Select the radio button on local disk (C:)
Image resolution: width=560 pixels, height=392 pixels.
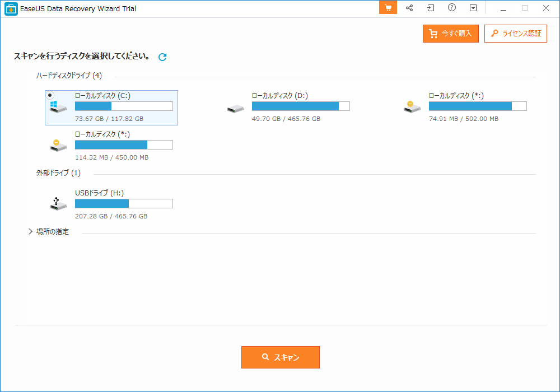click(x=50, y=95)
